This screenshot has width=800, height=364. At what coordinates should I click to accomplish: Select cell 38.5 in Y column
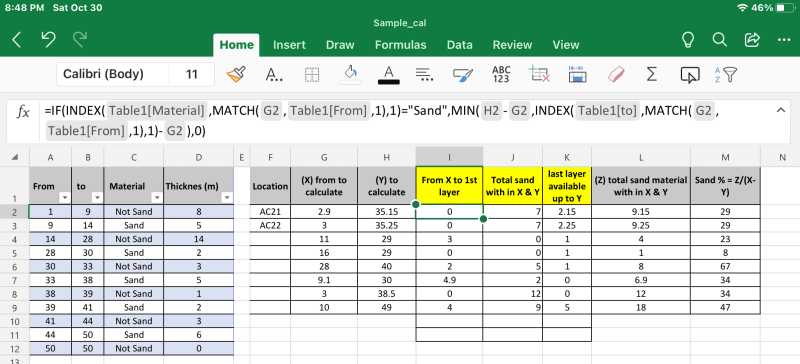[x=386, y=294]
